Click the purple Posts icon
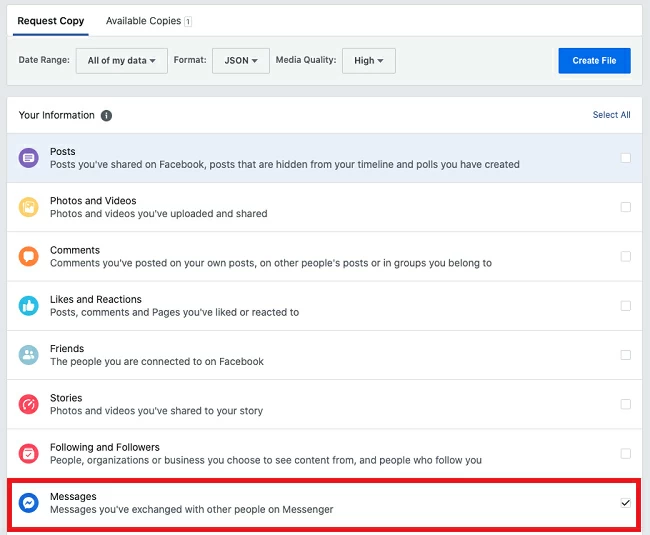 coord(29,158)
